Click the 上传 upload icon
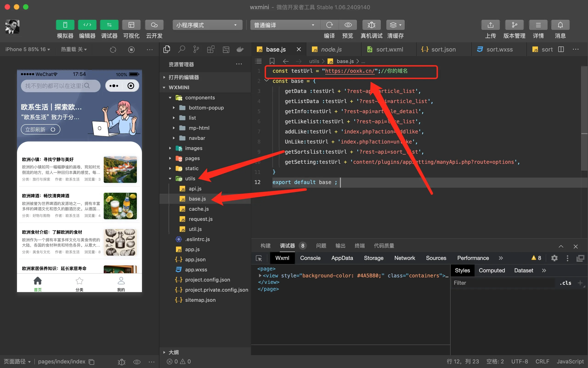 coord(490,25)
